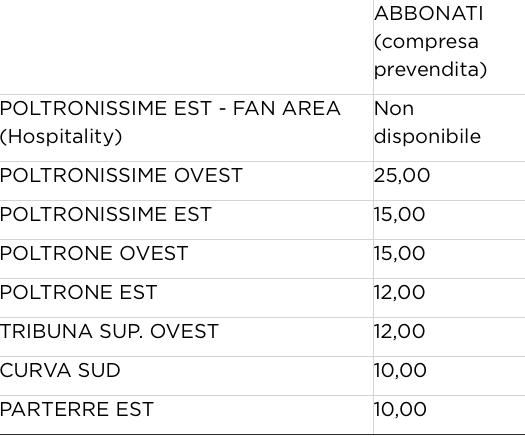525x437 pixels.
Task: Click the 25,00 price cell
Action: (x=402, y=175)
